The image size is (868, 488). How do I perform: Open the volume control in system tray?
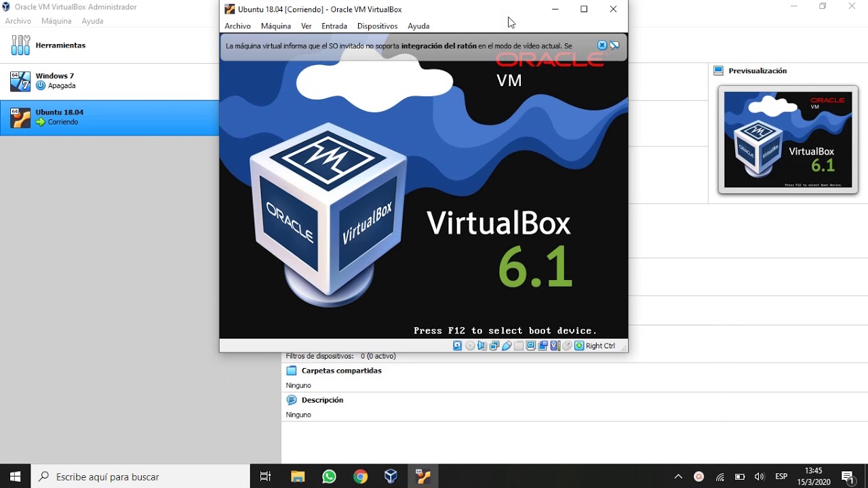point(759,476)
